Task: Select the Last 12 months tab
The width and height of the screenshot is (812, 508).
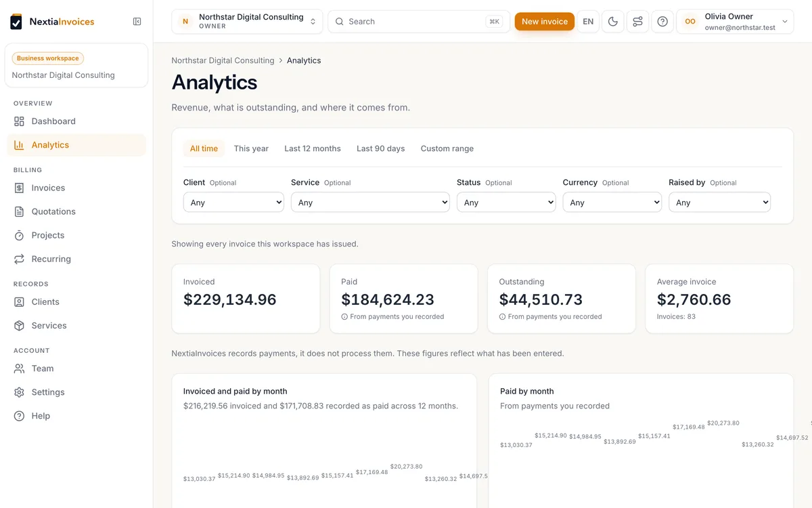Action: pos(313,148)
